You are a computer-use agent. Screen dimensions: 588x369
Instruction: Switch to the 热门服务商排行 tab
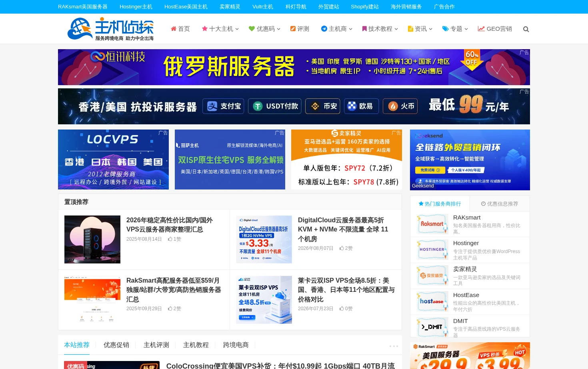click(440, 204)
